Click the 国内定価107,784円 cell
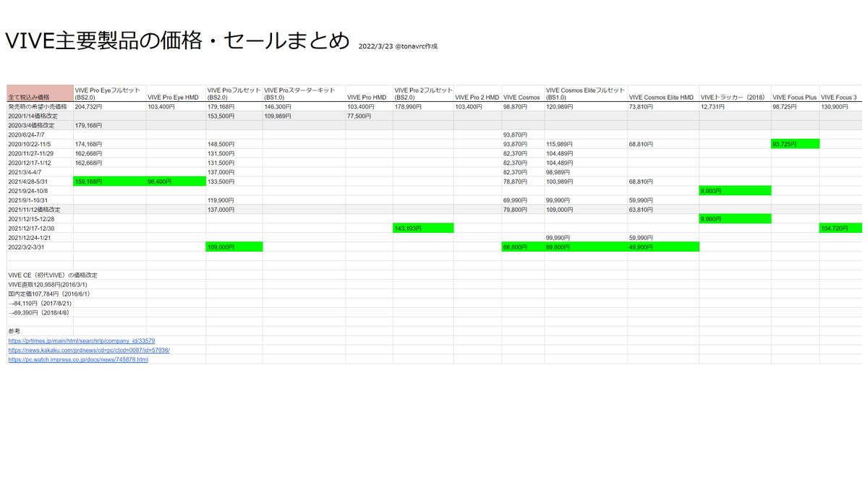Viewport: 868px width, 488px height. click(49, 294)
